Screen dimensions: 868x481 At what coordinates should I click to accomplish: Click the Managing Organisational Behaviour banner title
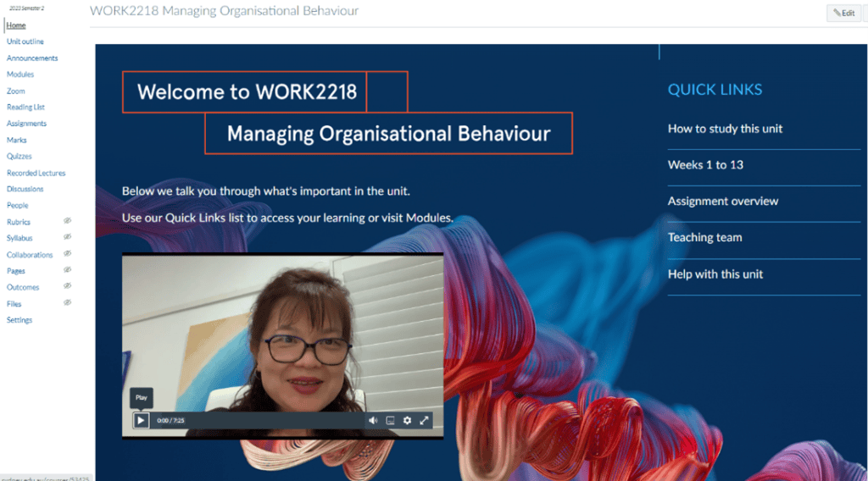[x=388, y=134]
